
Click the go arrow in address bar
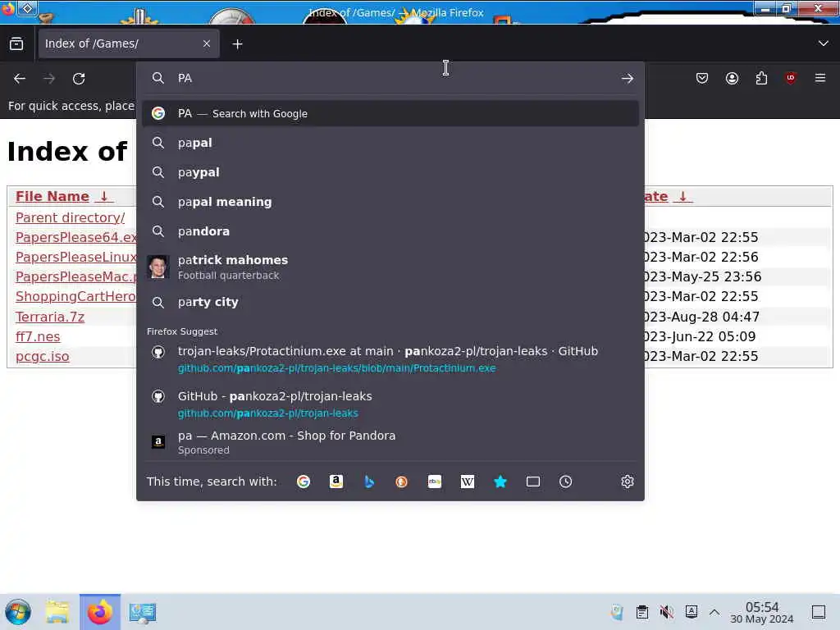pos(628,79)
